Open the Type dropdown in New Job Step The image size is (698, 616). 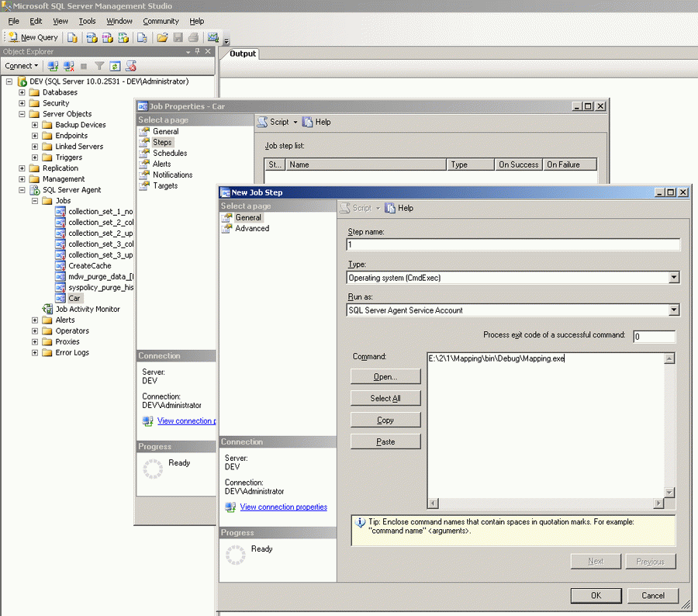tap(673, 278)
